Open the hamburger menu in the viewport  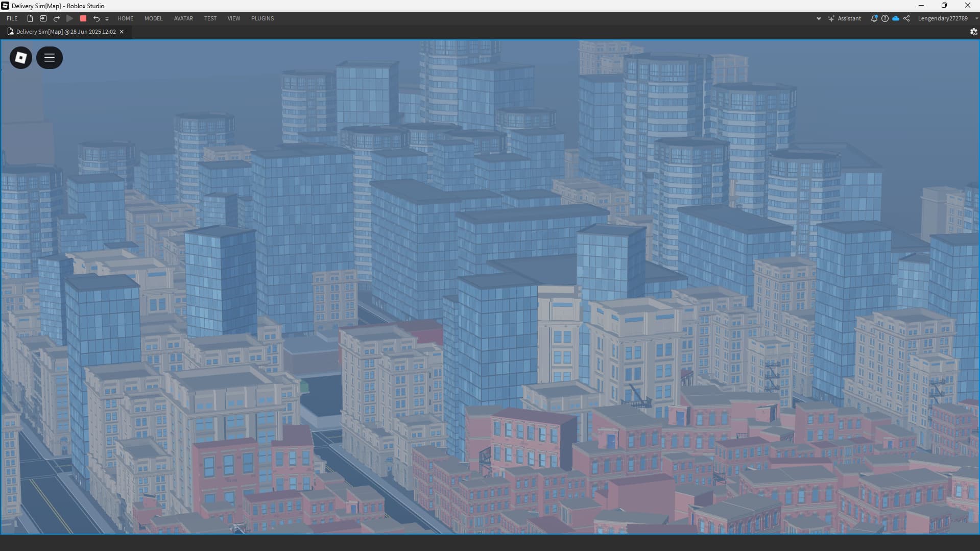pyautogui.click(x=50, y=58)
